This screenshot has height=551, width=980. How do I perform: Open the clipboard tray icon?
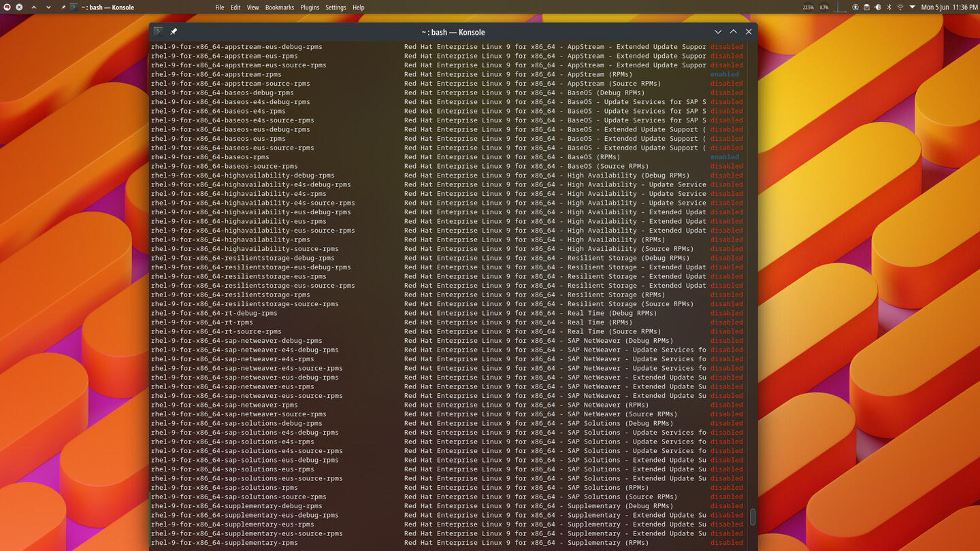pos(866,7)
